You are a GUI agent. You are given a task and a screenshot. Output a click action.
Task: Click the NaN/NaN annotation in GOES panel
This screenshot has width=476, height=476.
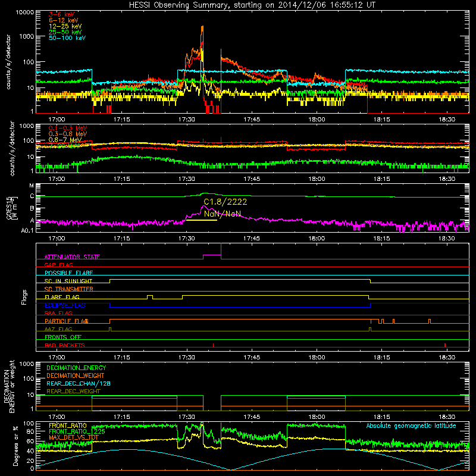click(x=222, y=214)
